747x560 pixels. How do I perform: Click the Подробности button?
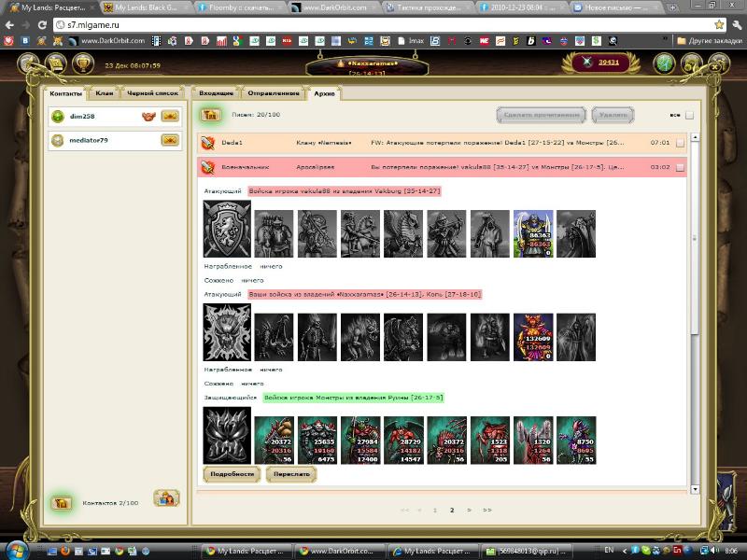232,474
